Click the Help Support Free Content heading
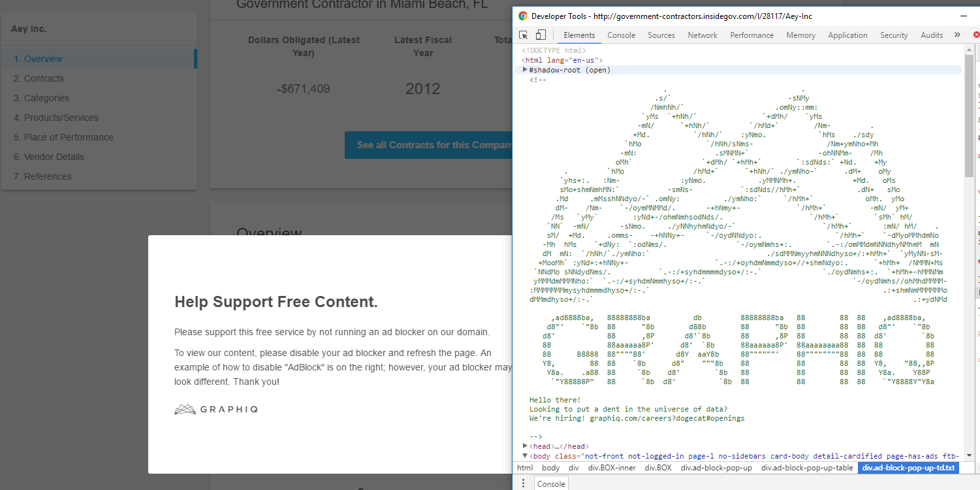Screen dimensions: 980x490 pyautogui.click(x=276, y=302)
